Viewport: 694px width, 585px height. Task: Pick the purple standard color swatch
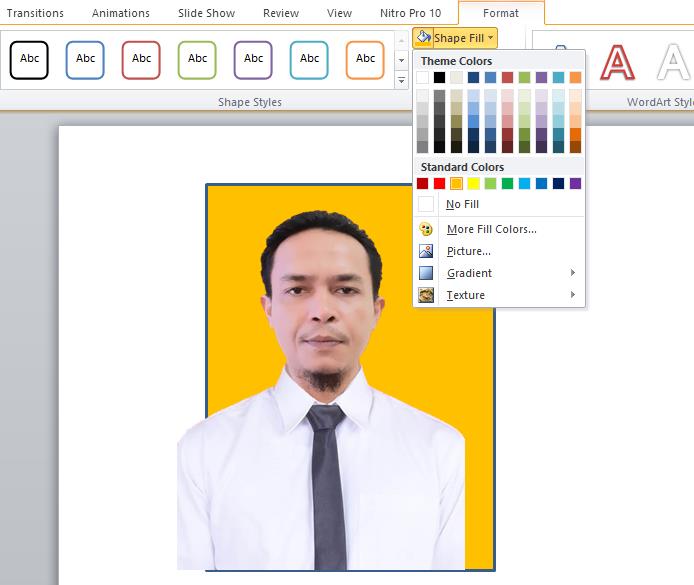575,183
